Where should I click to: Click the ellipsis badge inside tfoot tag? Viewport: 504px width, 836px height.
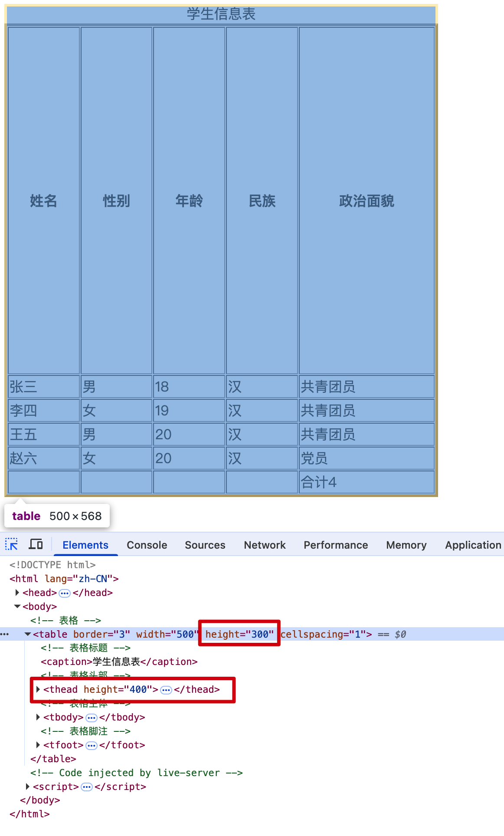[91, 745]
